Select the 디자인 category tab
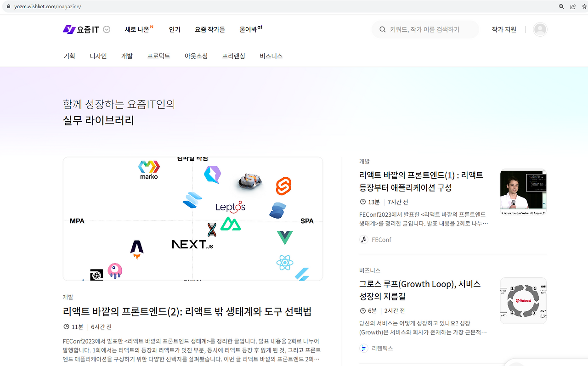588x366 pixels. click(98, 56)
